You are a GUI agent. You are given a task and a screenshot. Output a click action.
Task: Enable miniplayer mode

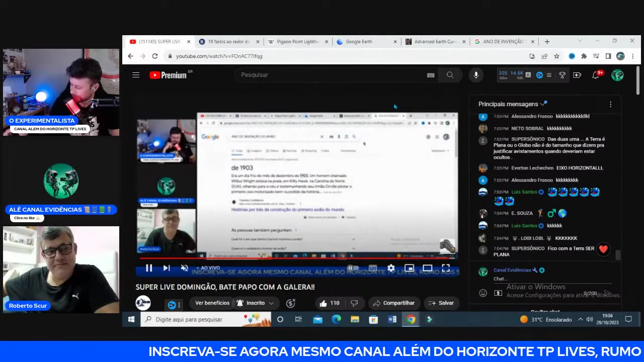click(x=409, y=268)
